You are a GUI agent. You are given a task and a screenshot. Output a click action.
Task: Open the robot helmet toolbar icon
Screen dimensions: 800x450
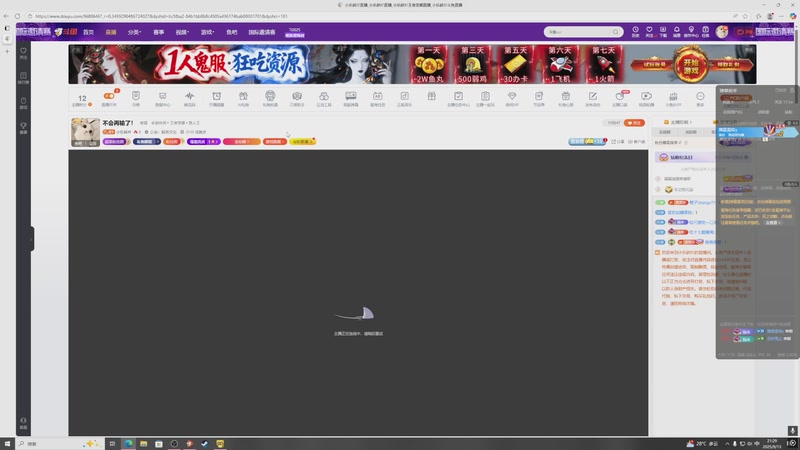click(x=270, y=96)
